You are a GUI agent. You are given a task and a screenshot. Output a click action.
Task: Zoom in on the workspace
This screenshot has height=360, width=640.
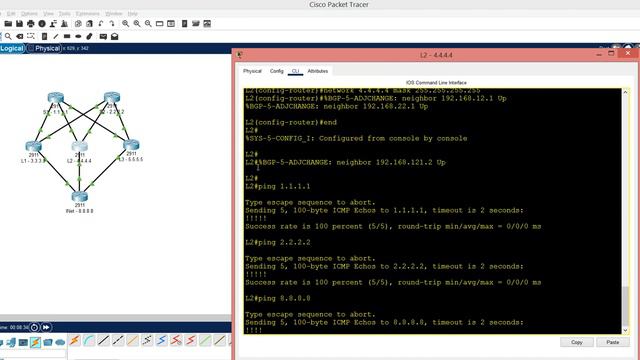(x=125, y=24)
